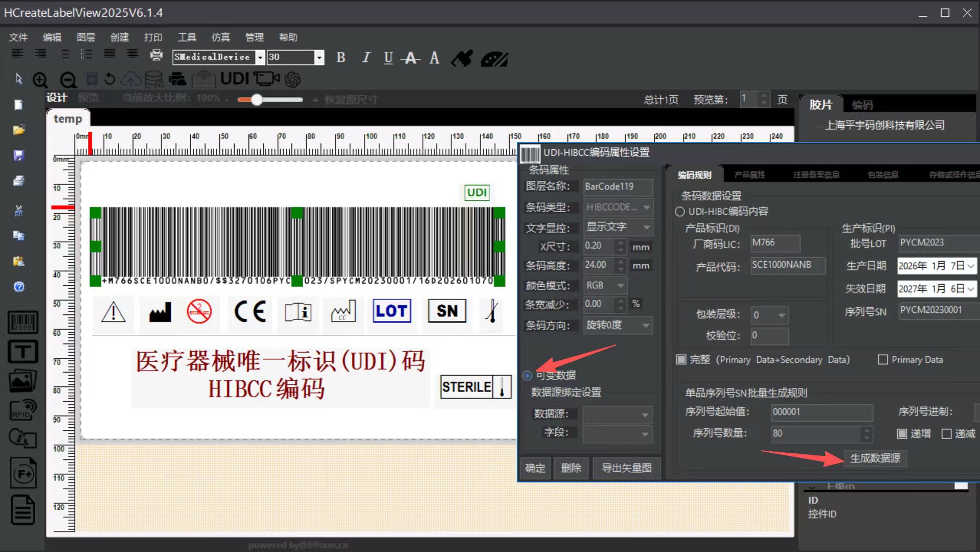This screenshot has height=552, width=980.
Task: Open the 数据源 dropdown
Action: [x=618, y=415]
